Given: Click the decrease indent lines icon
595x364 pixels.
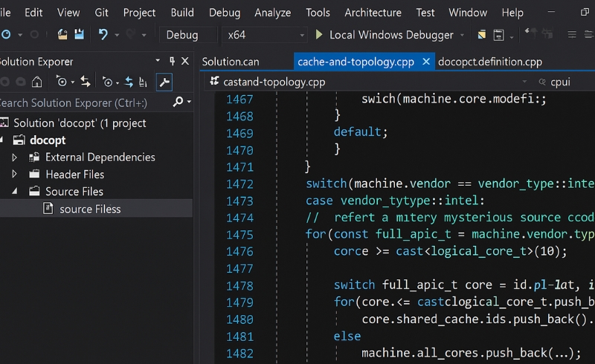Looking at the screenshot, I should (x=572, y=35).
